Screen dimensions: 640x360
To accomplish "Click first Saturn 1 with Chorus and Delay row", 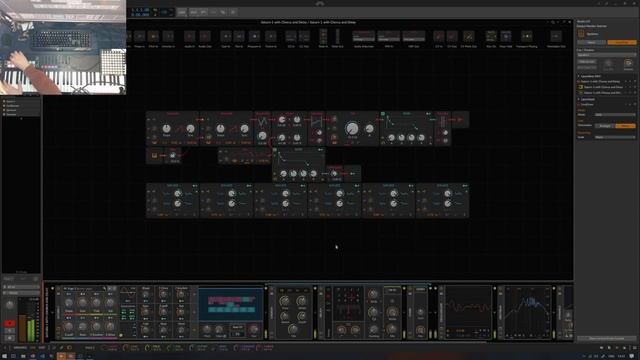I will pos(606,82).
